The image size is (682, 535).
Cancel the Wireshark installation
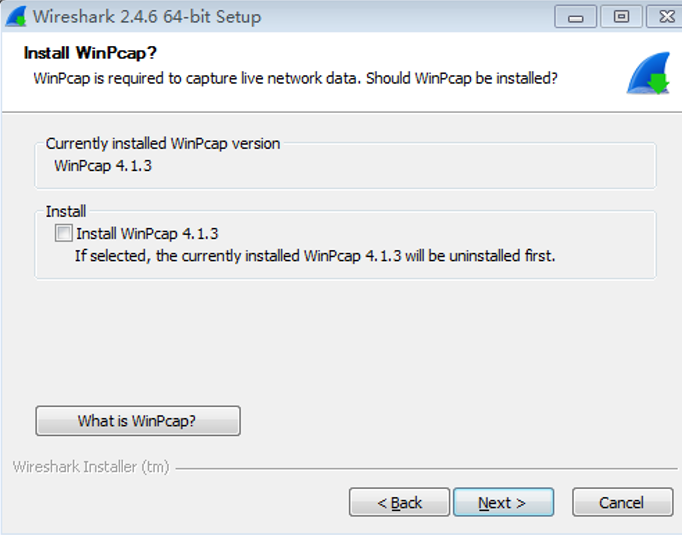pos(622,502)
